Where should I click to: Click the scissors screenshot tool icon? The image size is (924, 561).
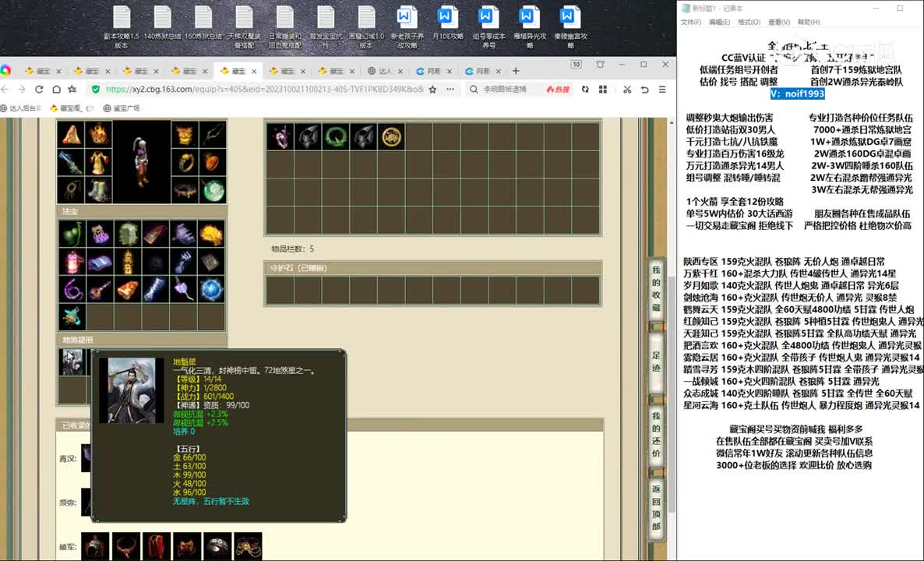[x=627, y=89]
